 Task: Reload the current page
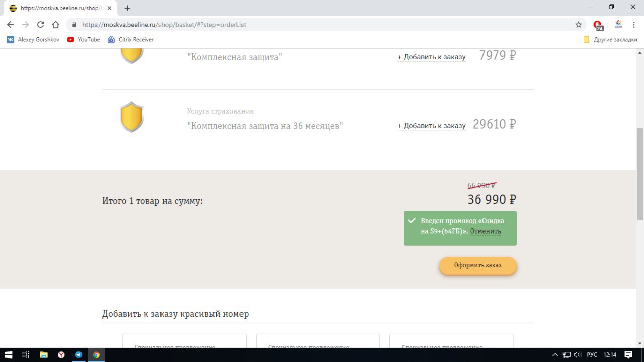(x=41, y=24)
